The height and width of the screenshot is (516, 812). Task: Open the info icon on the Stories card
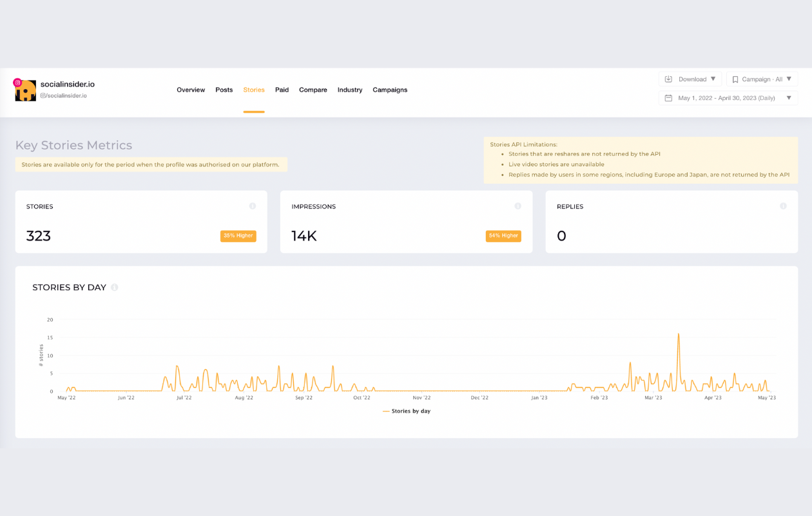pyautogui.click(x=253, y=206)
